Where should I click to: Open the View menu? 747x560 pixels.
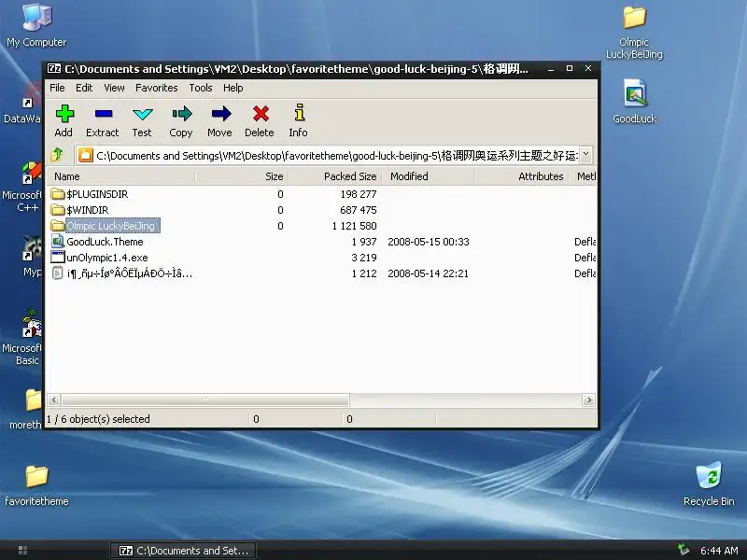tap(114, 88)
